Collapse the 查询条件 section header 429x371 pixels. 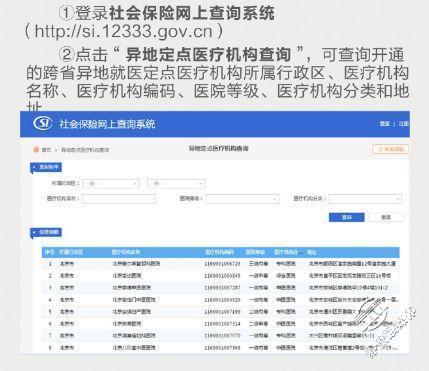coord(46,167)
